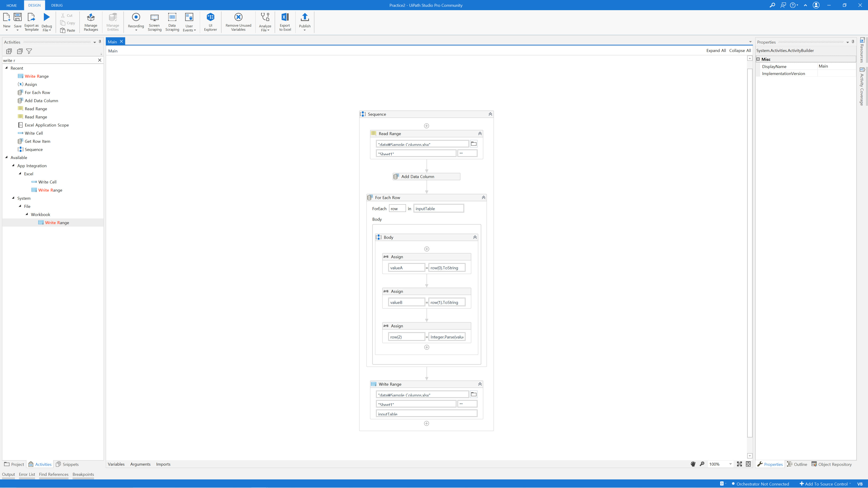Clear the activities search box
Screen dimensions: 868x488
pyautogui.click(x=99, y=60)
